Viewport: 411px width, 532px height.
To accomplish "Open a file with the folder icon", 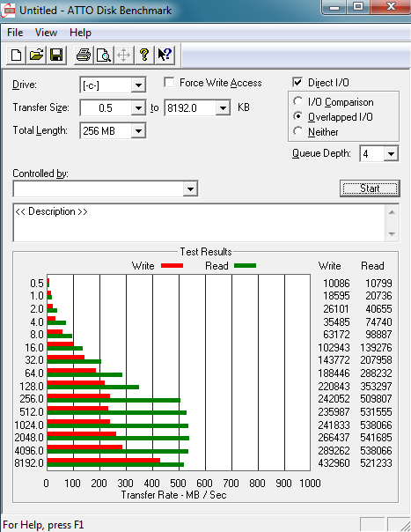I will pos(36,55).
